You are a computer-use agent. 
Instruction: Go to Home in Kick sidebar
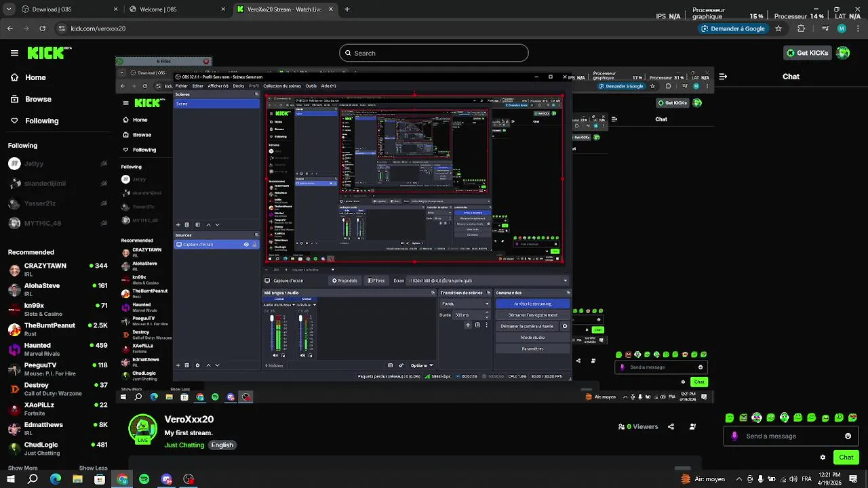pos(28,77)
